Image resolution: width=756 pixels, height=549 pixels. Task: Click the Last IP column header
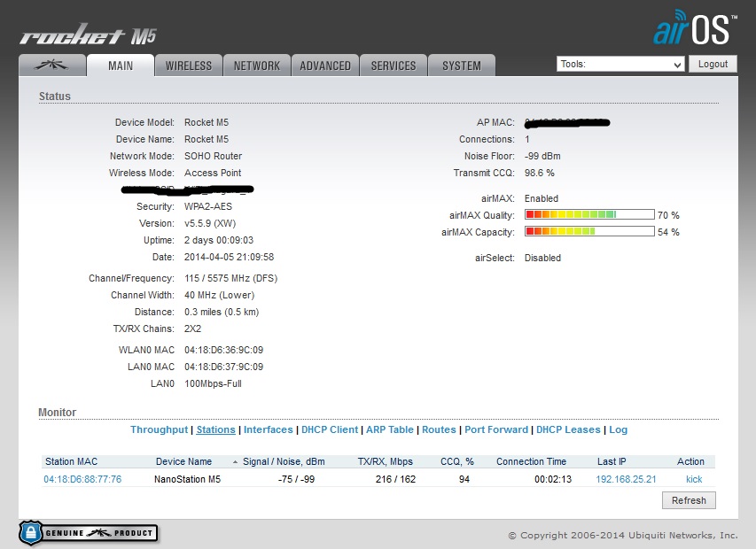tap(612, 461)
